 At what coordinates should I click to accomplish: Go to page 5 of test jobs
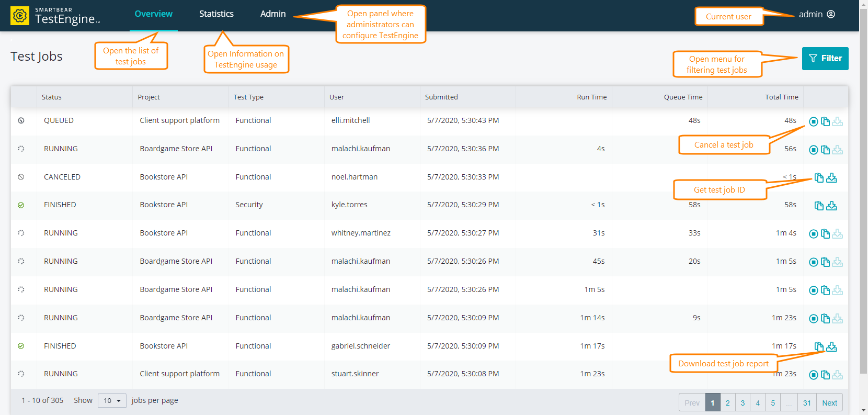click(773, 402)
